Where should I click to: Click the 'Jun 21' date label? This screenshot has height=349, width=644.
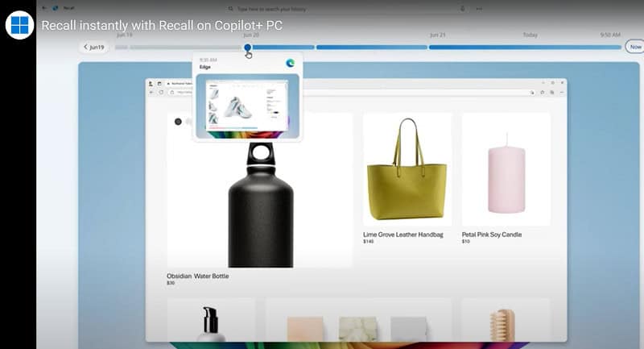[x=437, y=35]
